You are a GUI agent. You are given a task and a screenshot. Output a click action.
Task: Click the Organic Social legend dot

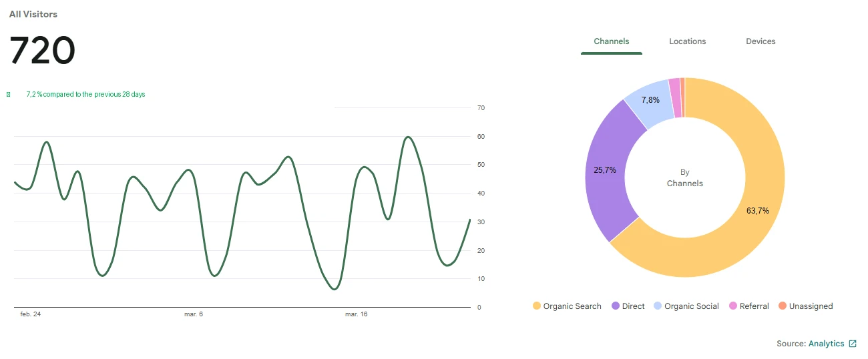(658, 306)
